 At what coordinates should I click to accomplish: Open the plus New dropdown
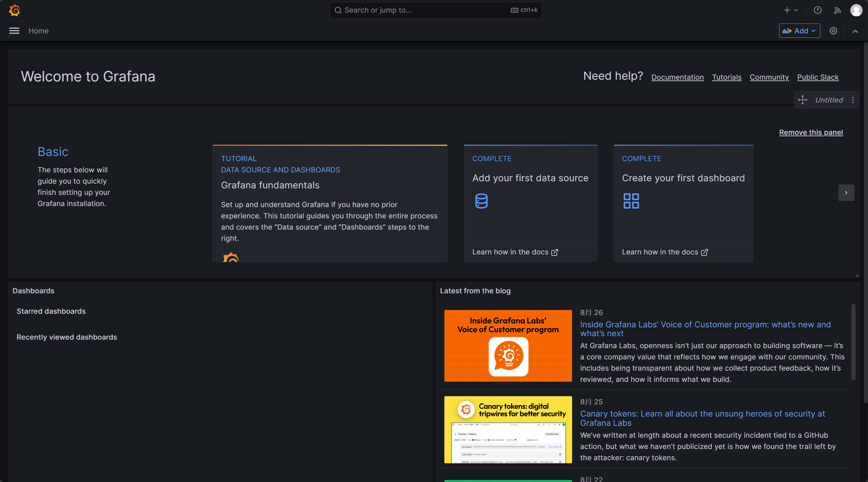coord(791,10)
